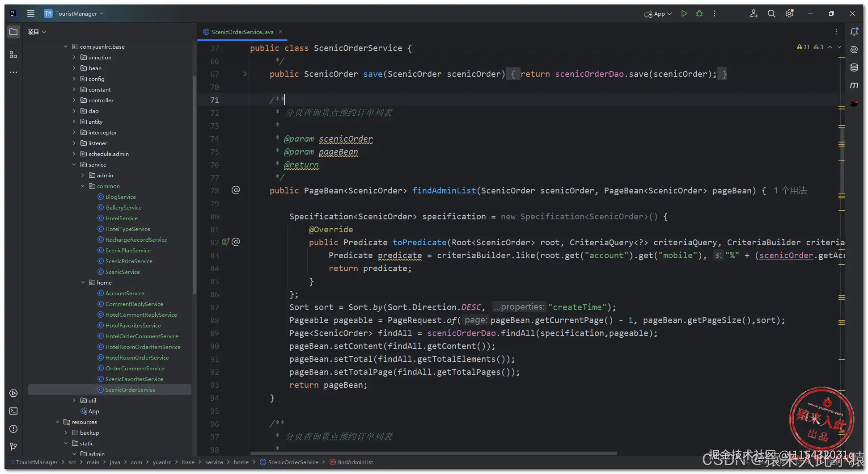Collapse the common package folder
The image size is (868, 474).
tap(83, 186)
